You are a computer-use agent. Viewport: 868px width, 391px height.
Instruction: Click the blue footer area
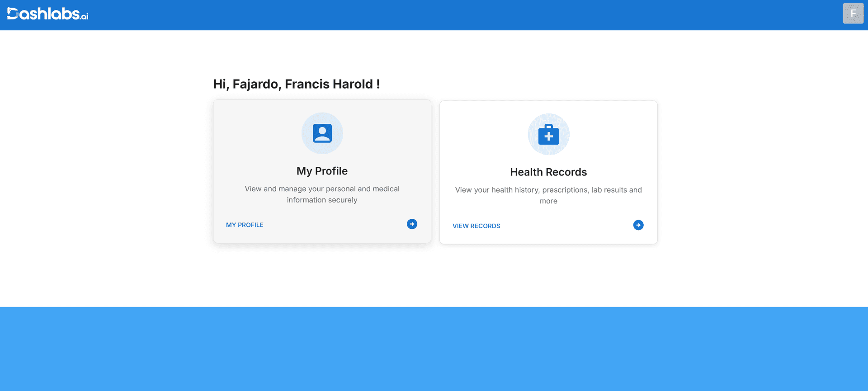click(434, 349)
